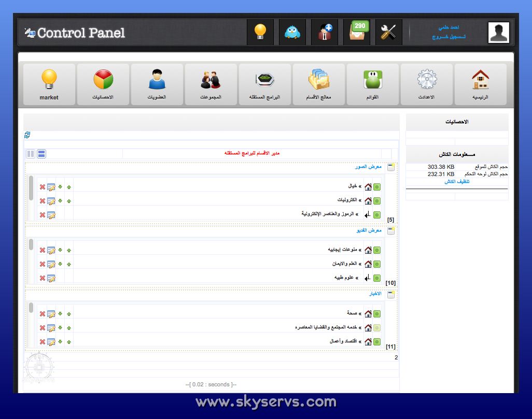
Task: Collapse the معرض الصور category
Action: pyautogui.click(x=391, y=167)
